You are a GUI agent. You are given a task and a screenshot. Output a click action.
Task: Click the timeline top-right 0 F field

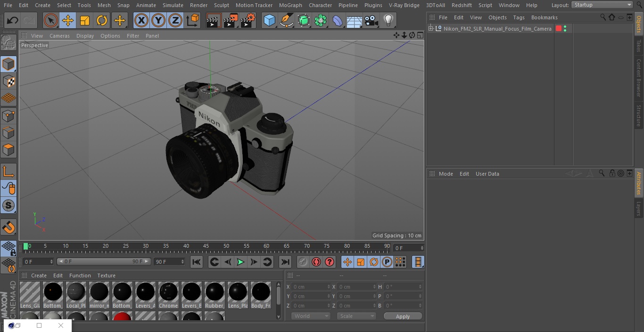pyautogui.click(x=409, y=248)
